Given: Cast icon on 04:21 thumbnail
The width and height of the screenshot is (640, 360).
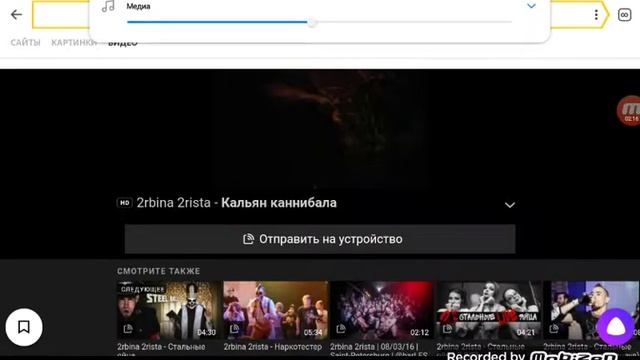Looking at the screenshot, I should [447, 329].
